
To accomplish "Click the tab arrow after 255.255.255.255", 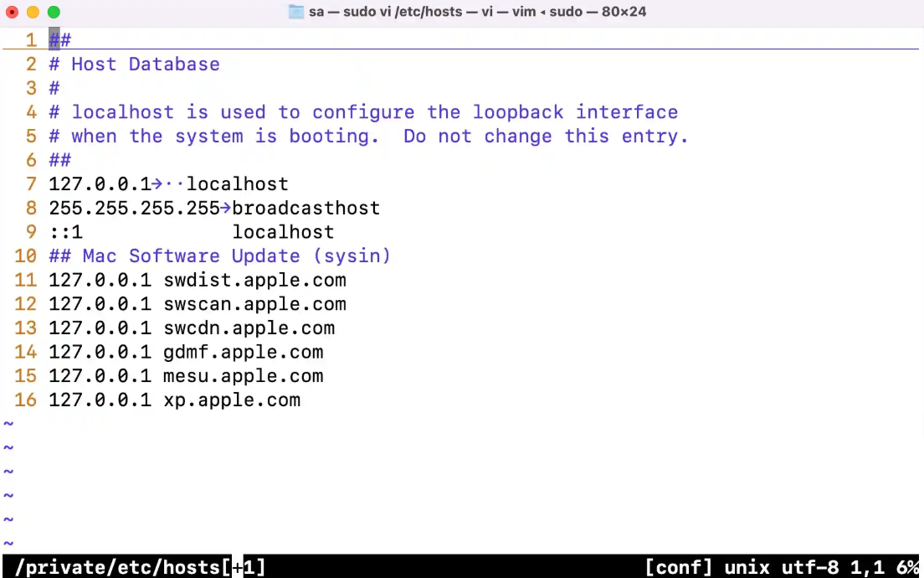I will coord(226,208).
